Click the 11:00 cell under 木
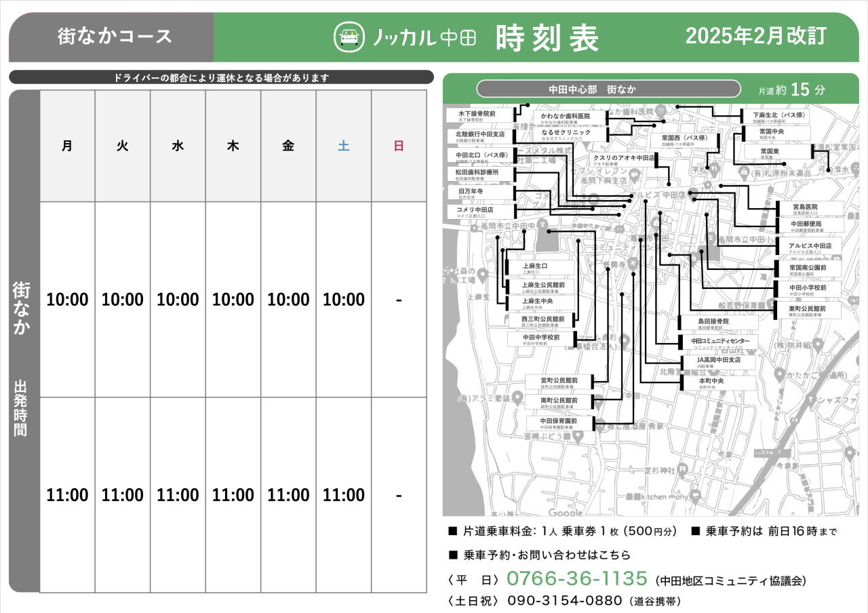 (233, 495)
